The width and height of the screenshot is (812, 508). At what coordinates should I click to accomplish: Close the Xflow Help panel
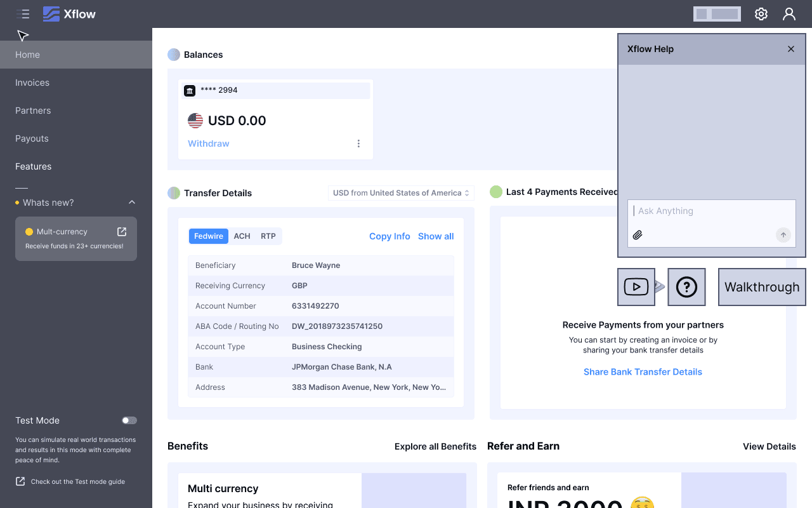coord(791,49)
